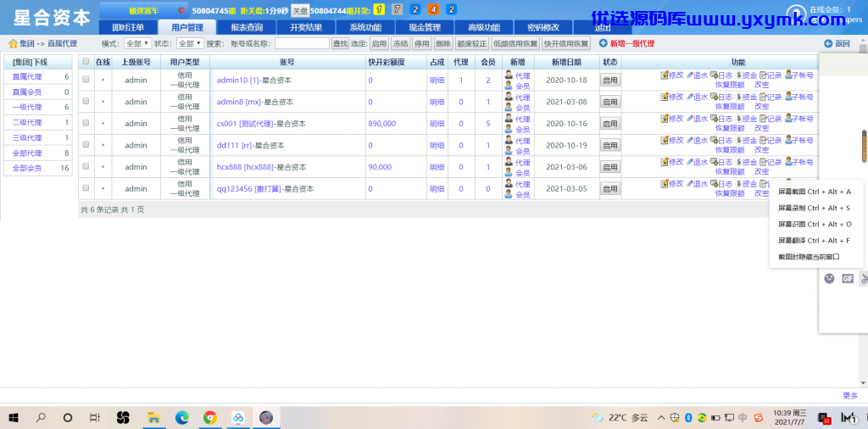Click 恢复限额 link in admin8 row
This screenshot has width=868, height=429.
click(728, 106)
